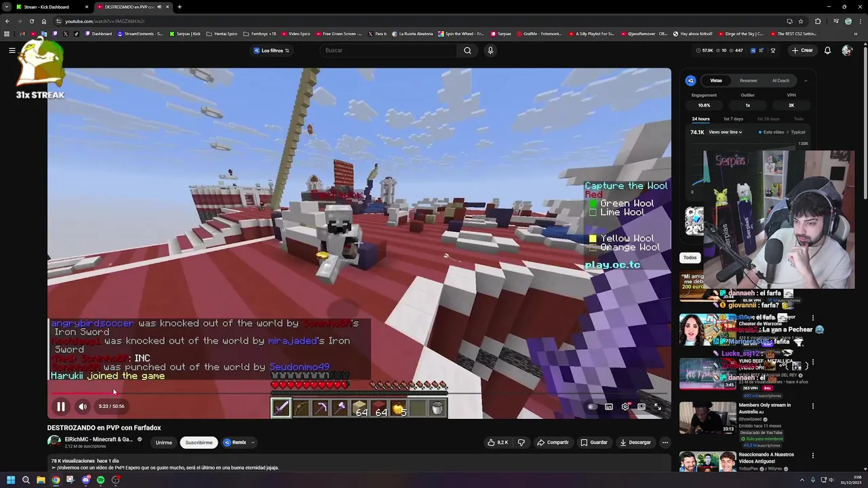Screen dimensions: 868x488
Task: Click the Crear button
Action: [x=802, y=50]
